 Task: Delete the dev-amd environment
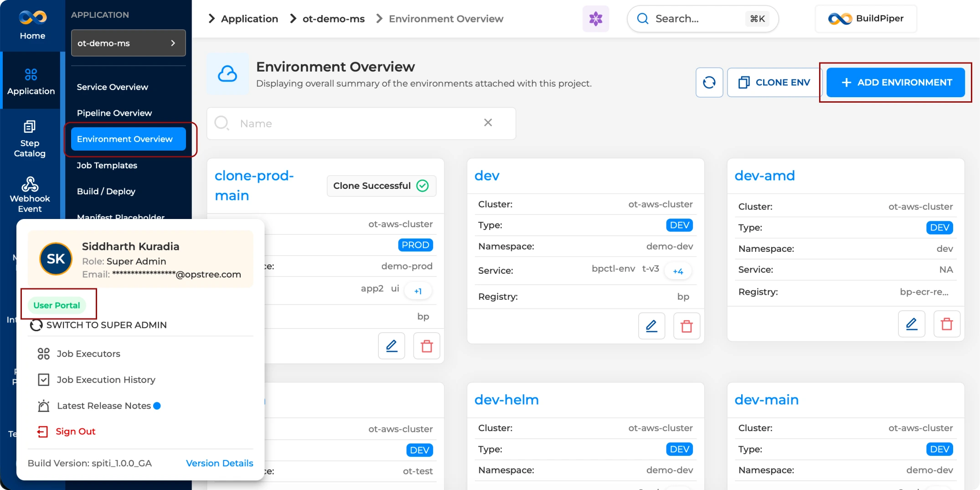(947, 324)
